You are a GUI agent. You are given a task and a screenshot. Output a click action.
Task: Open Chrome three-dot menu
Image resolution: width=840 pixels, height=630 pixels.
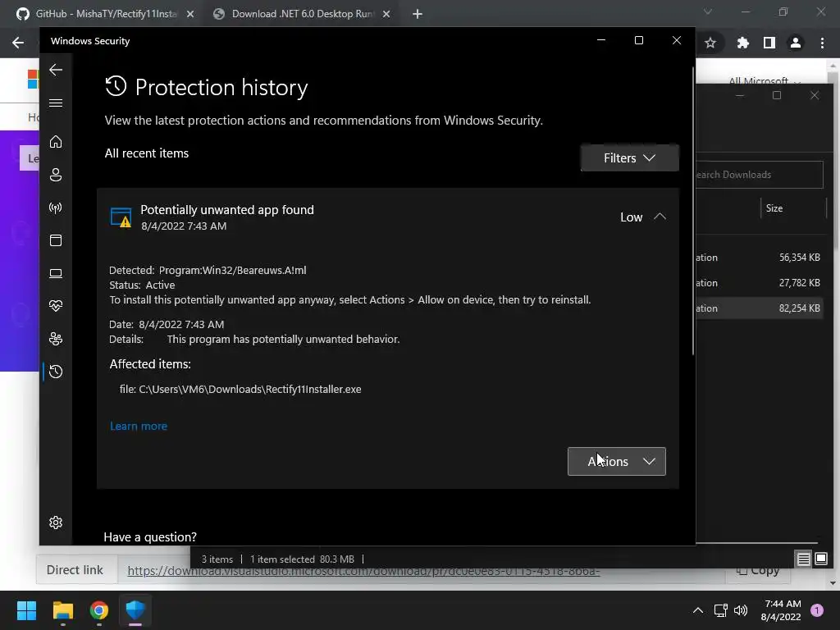(822, 43)
